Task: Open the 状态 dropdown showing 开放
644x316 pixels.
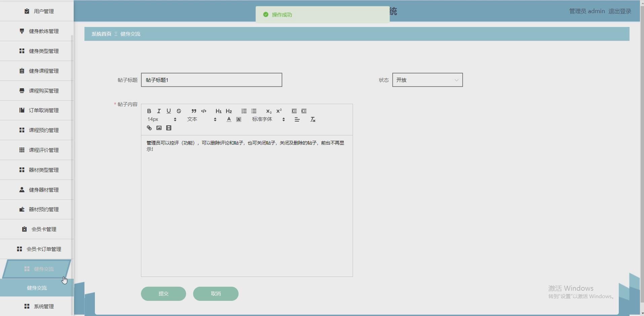Action: (427, 80)
